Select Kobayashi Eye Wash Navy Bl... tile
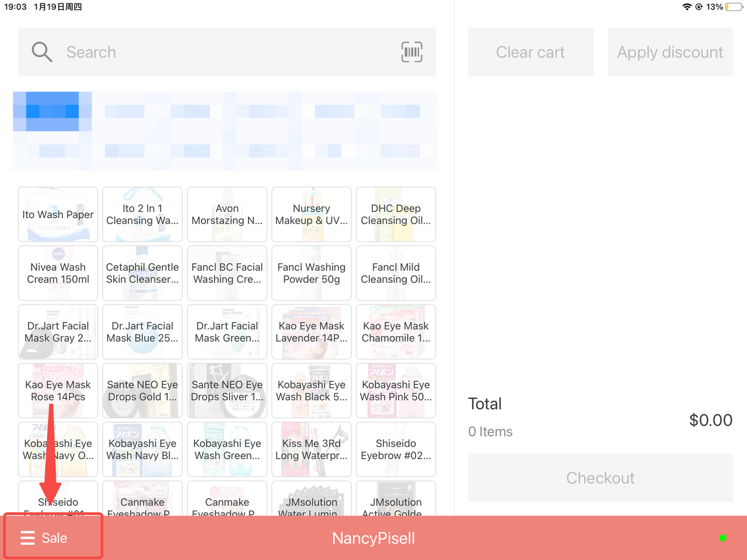 (x=142, y=449)
